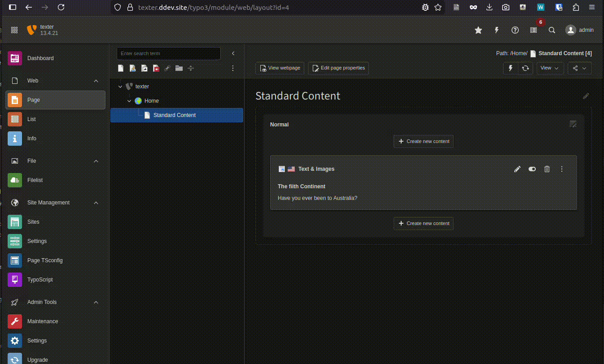Open the application grid menu icon

[x=14, y=30]
